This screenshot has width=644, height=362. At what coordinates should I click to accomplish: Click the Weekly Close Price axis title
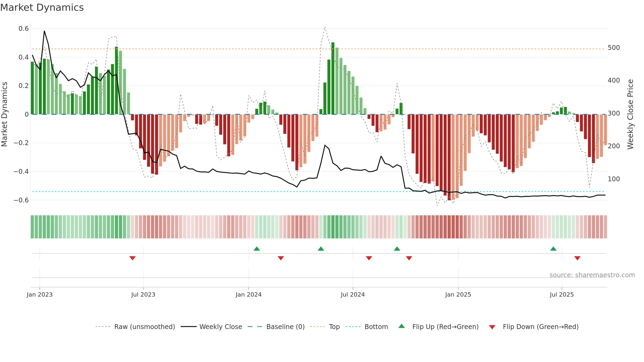tap(630, 114)
